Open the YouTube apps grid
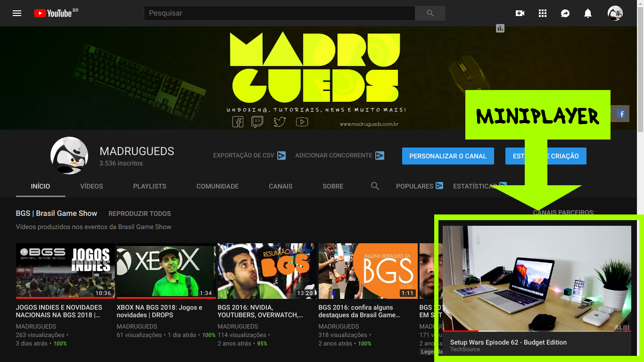Image resolution: width=644 pixels, height=362 pixels. [x=542, y=13]
